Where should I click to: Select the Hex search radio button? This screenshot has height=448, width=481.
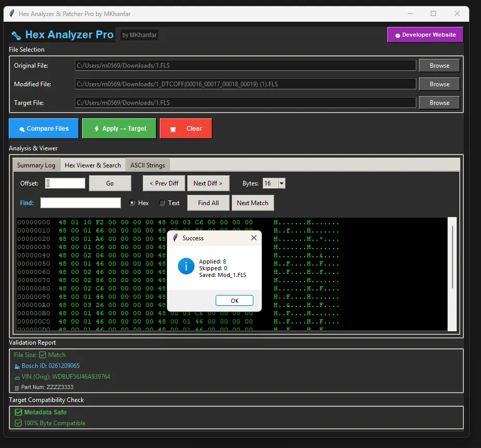click(x=132, y=203)
